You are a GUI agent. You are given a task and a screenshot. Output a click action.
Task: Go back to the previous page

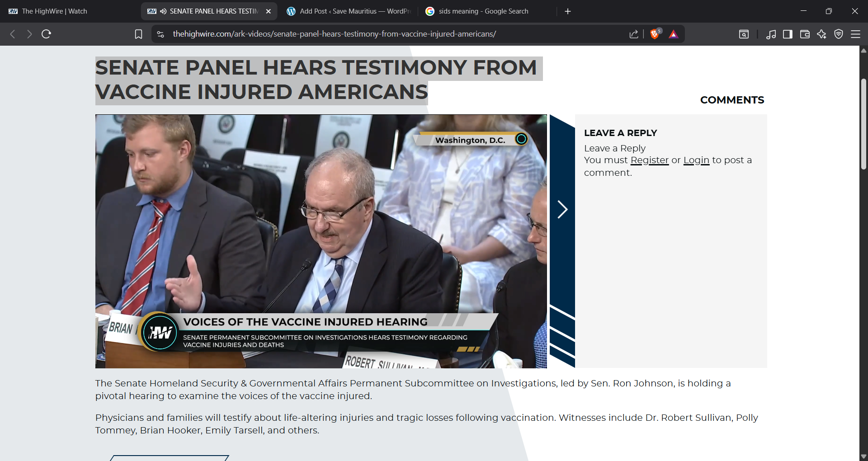13,34
